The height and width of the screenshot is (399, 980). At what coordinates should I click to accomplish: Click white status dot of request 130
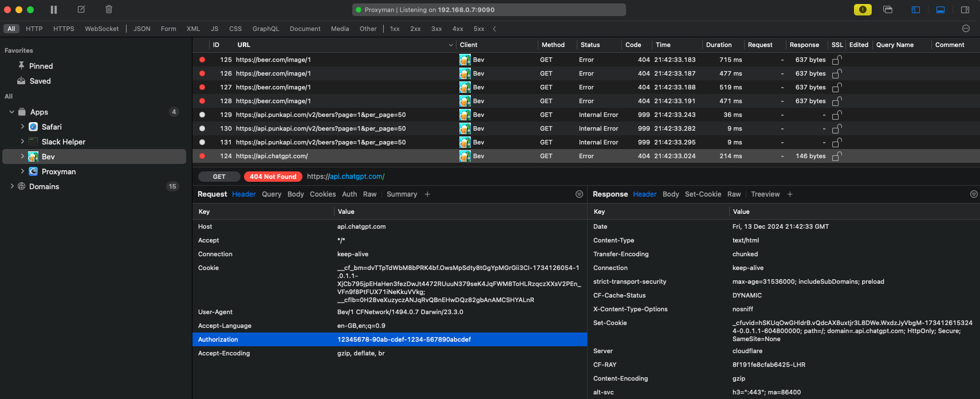click(202, 128)
